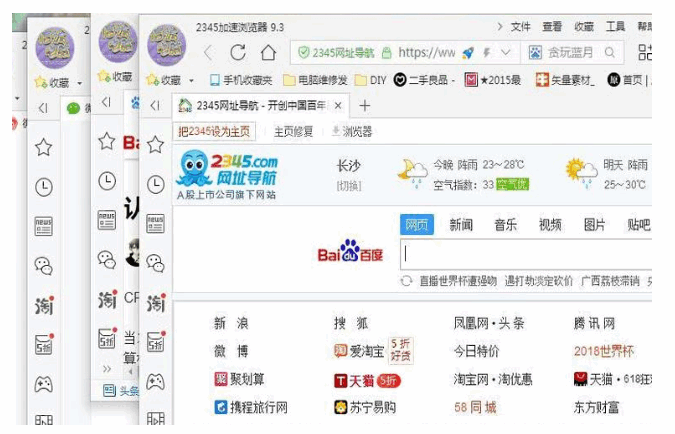Click the rocket acceleration icon in address bar
Viewport: 675px width, 434px height.
pos(468,53)
